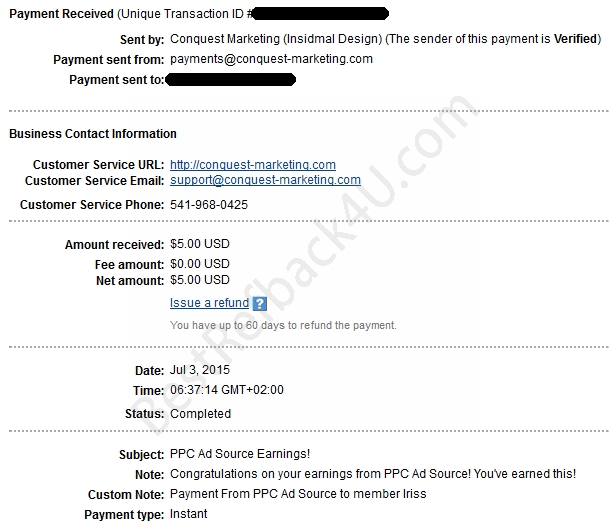The image size is (611, 532).
Task: Click the Net amount value
Action: tap(200, 280)
